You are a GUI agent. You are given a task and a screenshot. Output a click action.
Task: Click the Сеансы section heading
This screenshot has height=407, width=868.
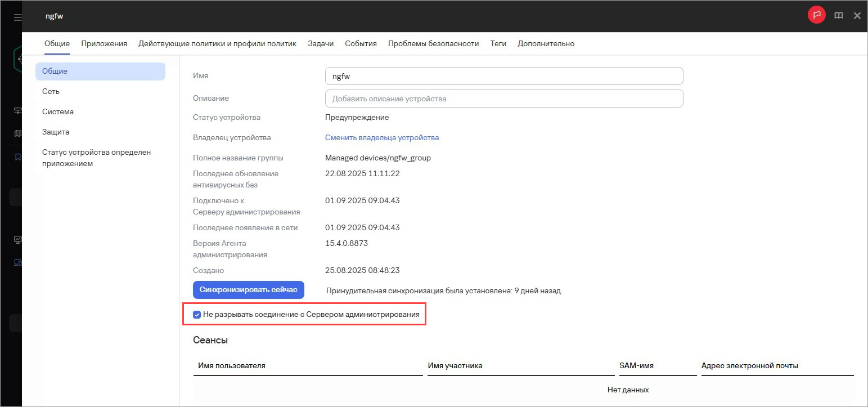click(x=210, y=340)
